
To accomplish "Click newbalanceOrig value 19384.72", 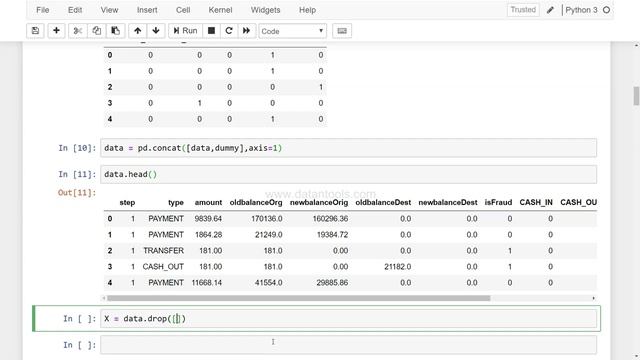I will pyautogui.click(x=332, y=235).
